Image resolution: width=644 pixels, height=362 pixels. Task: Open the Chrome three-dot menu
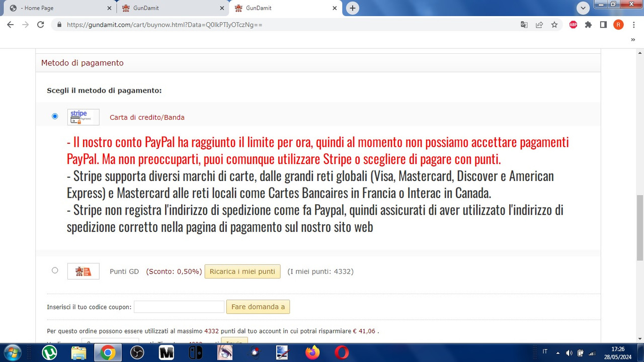pos(633,25)
